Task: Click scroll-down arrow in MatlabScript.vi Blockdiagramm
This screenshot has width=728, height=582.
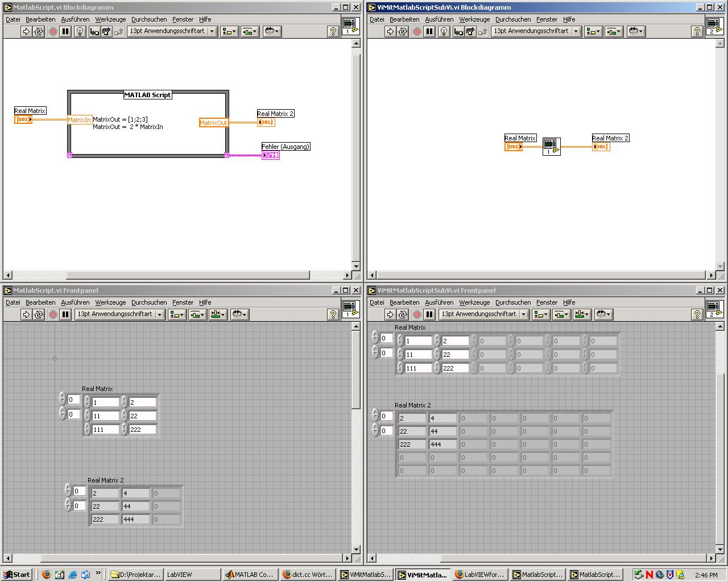Action: pyautogui.click(x=356, y=266)
